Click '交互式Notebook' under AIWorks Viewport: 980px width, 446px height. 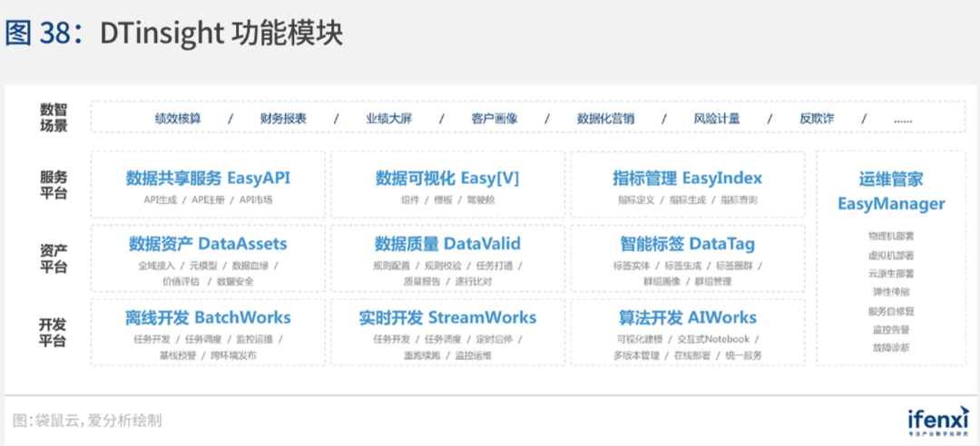[x=713, y=339]
